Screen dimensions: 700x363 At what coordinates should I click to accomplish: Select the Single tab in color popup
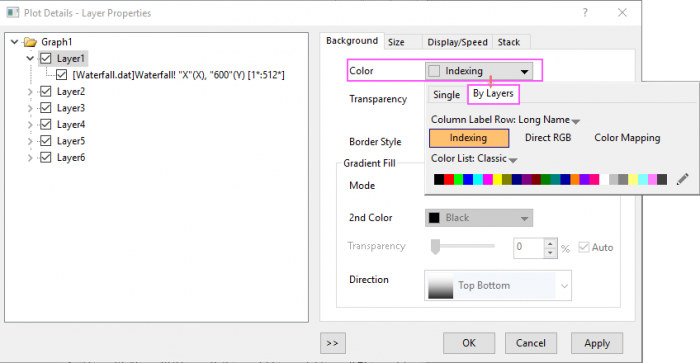446,95
